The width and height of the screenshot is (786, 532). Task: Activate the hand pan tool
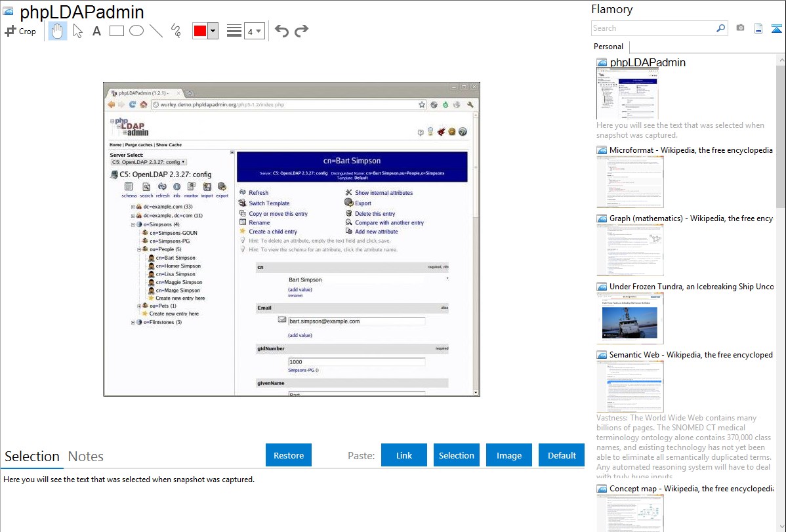click(x=57, y=31)
